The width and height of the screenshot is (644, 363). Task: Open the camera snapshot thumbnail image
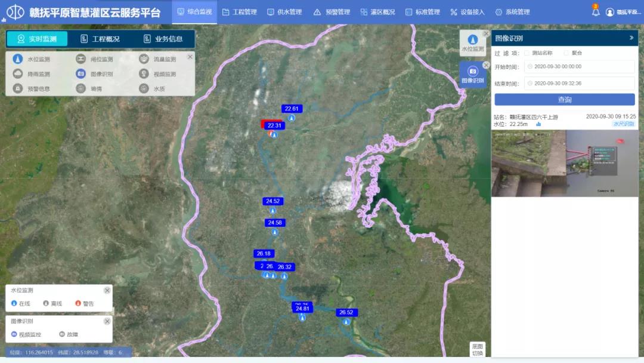(564, 164)
